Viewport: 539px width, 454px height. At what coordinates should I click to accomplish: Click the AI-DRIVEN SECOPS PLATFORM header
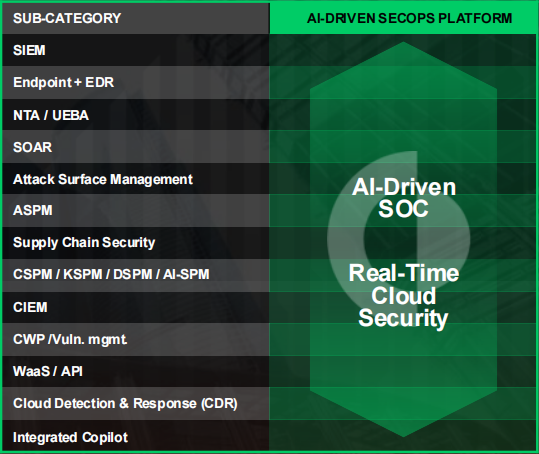[x=403, y=18]
